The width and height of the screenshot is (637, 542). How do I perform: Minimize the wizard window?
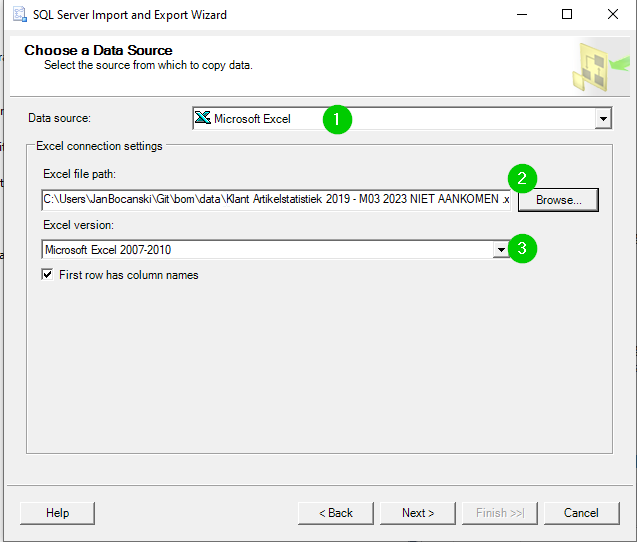522,15
